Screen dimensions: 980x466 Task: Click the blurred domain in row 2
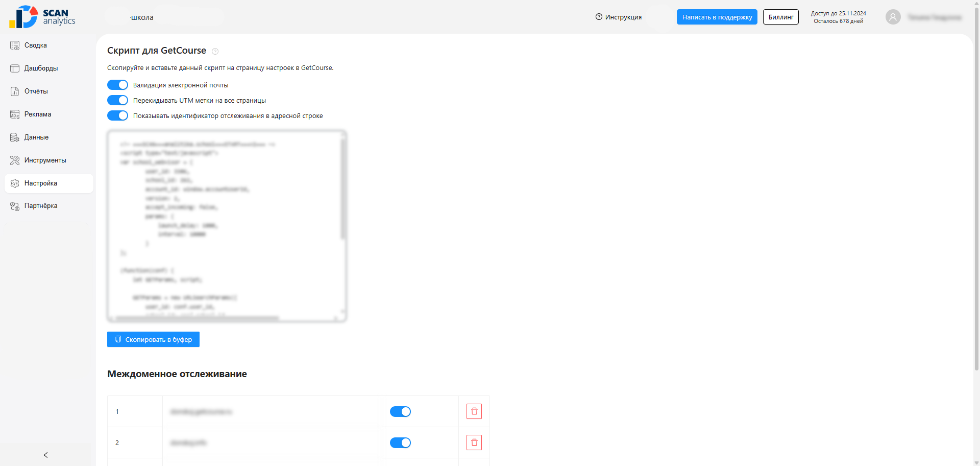click(188, 442)
